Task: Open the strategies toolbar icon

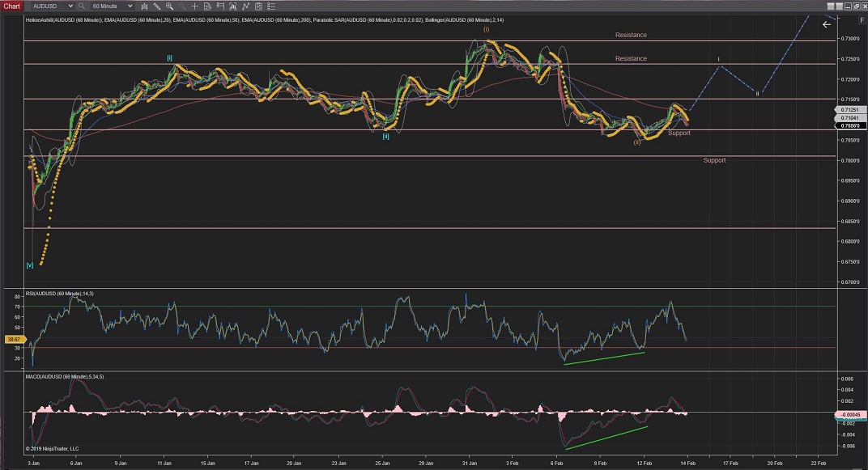Action: tap(245, 6)
